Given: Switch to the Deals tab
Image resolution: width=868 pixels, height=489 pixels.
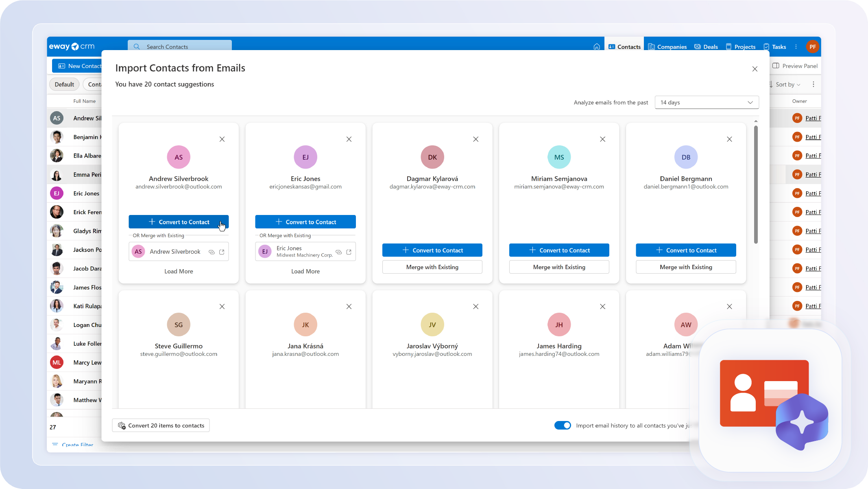Looking at the screenshot, I should [x=706, y=47].
